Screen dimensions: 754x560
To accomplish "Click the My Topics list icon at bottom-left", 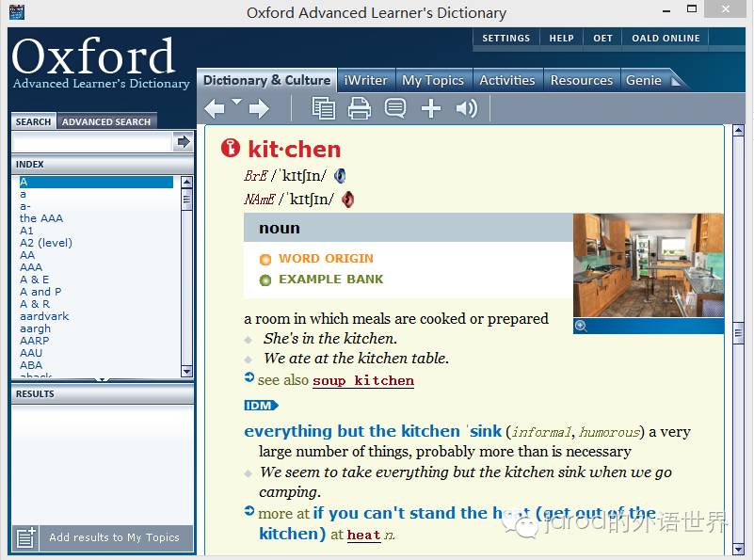I will [x=25, y=537].
